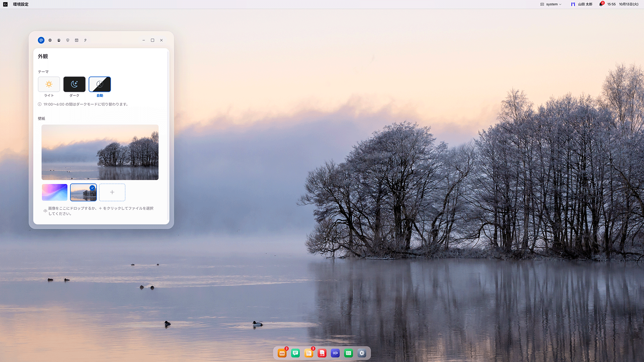Image resolution: width=644 pixels, height=362 pixels.
Task: Launch the green checklist app in dock
Action: click(x=348, y=353)
